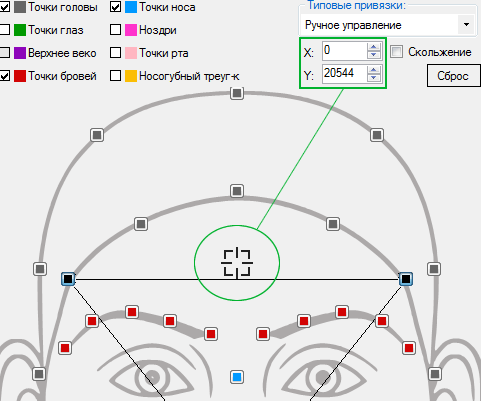Select the blue nose bridge point
The height and width of the screenshot is (401, 481).
point(237,377)
